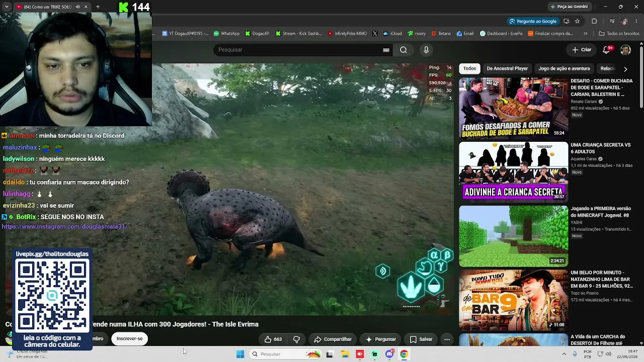The height and width of the screenshot is (362, 644).
Task: Click the Windows taskbar Pesquisar search box
Action: (285, 354)
